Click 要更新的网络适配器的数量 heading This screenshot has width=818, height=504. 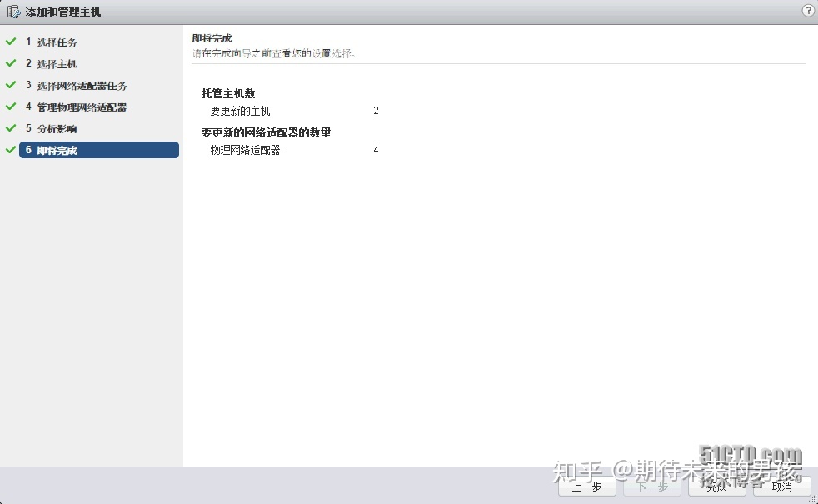[266, 132]
